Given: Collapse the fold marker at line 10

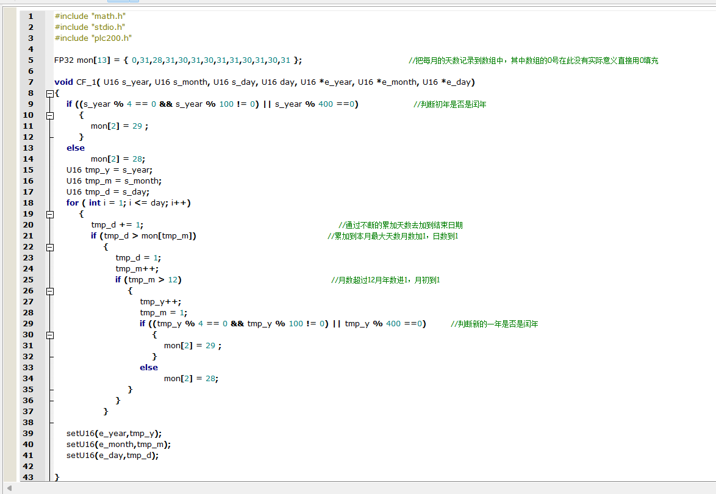Looking at the screenshot, I should click(x=50, y=116).
